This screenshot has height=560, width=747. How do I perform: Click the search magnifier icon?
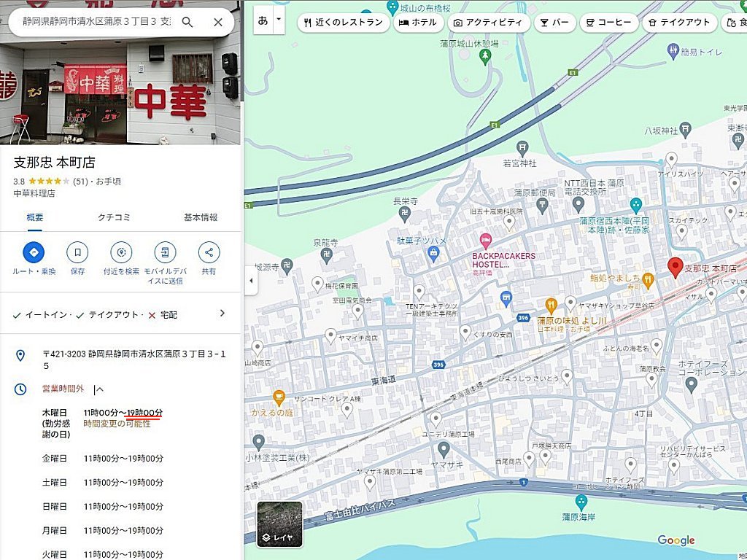tap(187, 22)
